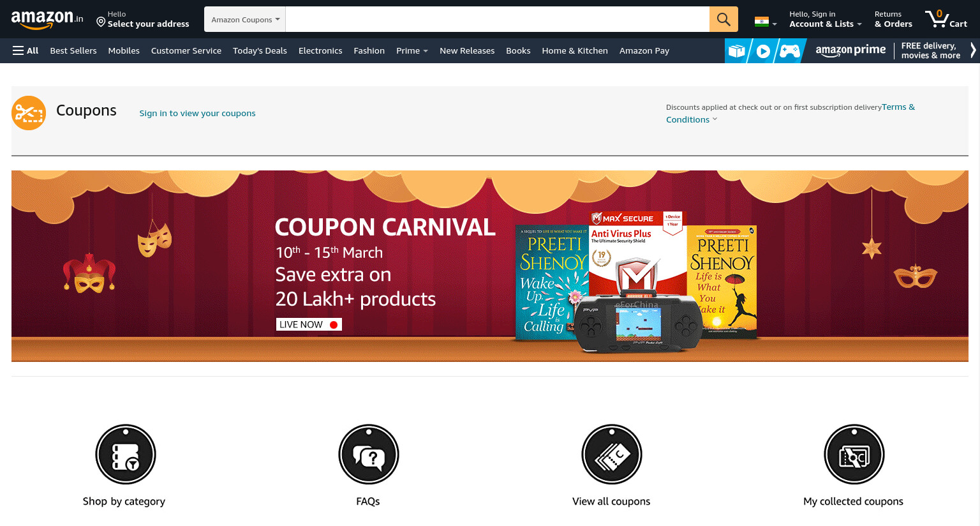Open the All hamburger menu
This screenshot has width=980, height=526.
click(x=26, y=50)
